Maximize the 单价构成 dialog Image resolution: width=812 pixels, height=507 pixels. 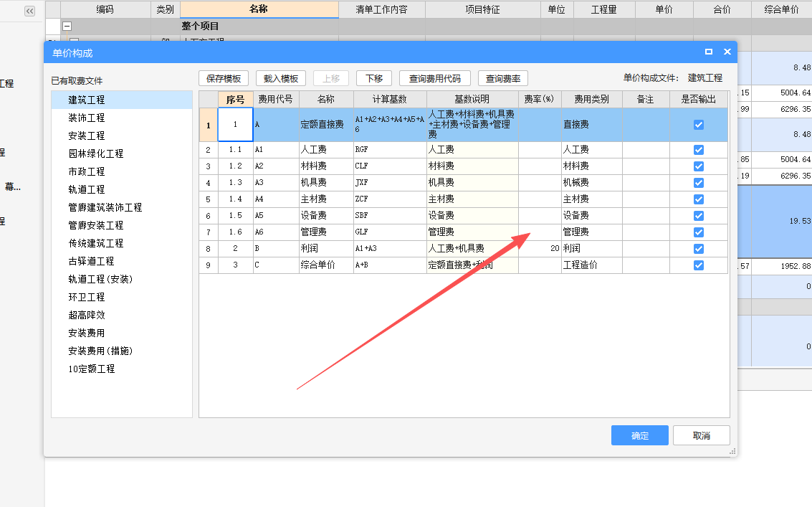(x=708, y=52)
